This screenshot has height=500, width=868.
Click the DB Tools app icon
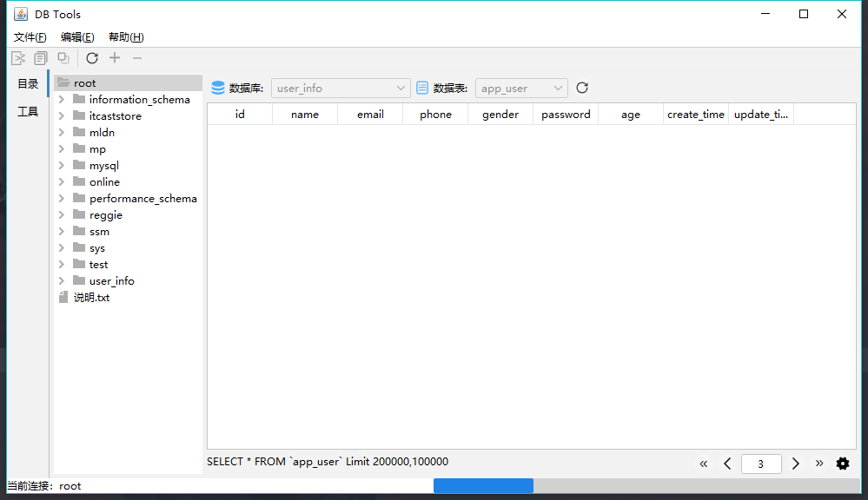pos(21,14)
